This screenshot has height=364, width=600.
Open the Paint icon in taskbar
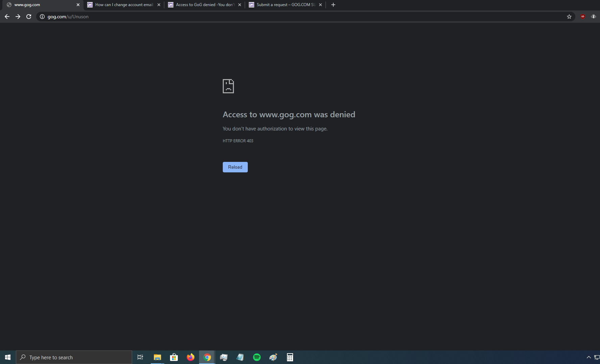coord(273,357)
